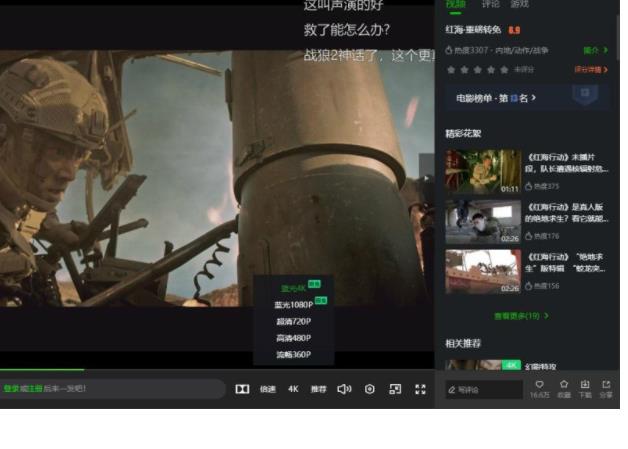Download the video with the 下载 icon
This screenshot has height=449, width=628.
(x=585, y=389)
